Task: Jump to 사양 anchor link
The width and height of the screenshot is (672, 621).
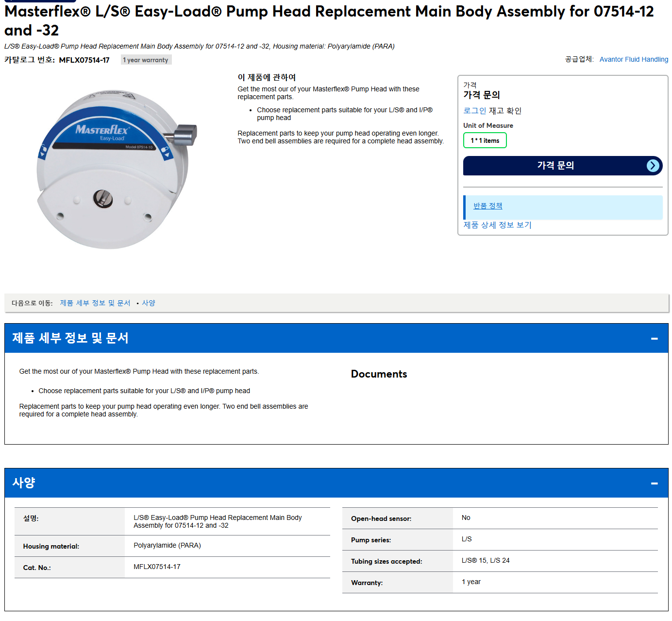Action: 149,303
